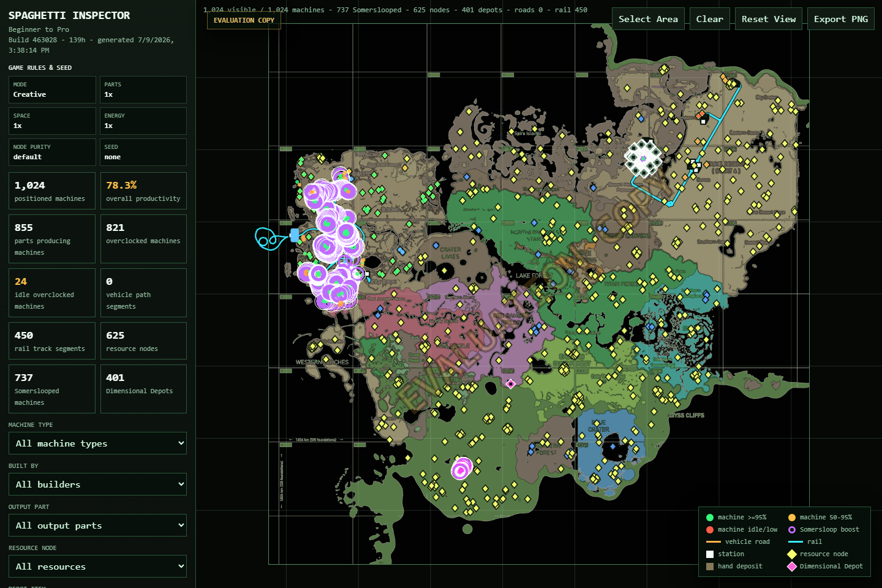Viewport: 882px width, 588px height.
Task: Select the blue train station marker on west coast
Action: 295,235
